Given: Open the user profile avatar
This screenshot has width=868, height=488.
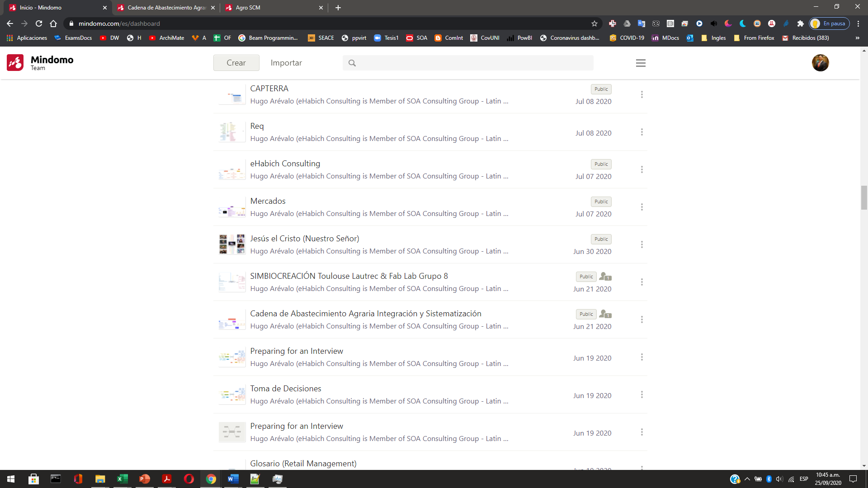Looking at the screenshot, I should [x=820, y=63].
